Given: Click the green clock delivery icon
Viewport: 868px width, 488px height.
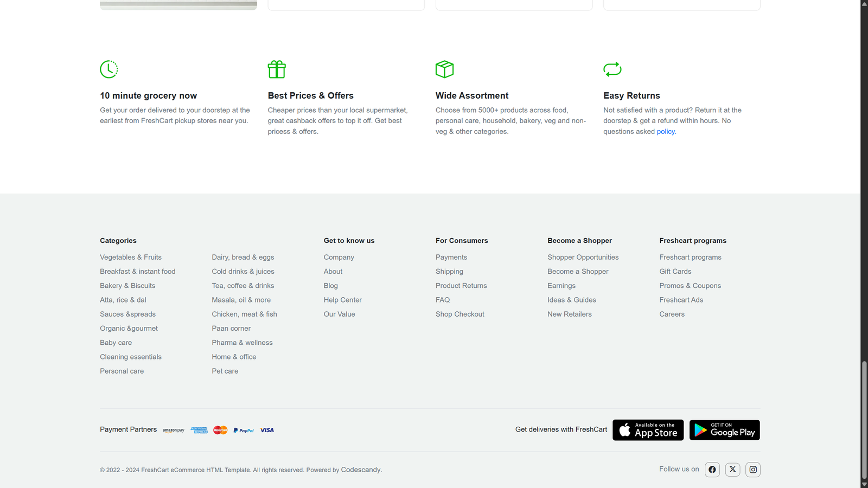Looking at the screenshot, I should (109, 69).
